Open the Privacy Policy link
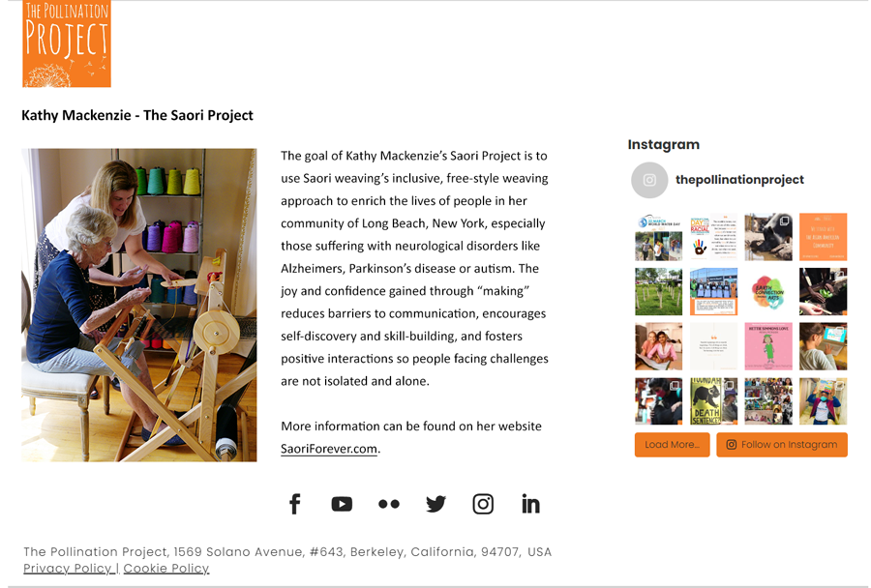This screenshot has width=871, height=588. tap(69, 569)
